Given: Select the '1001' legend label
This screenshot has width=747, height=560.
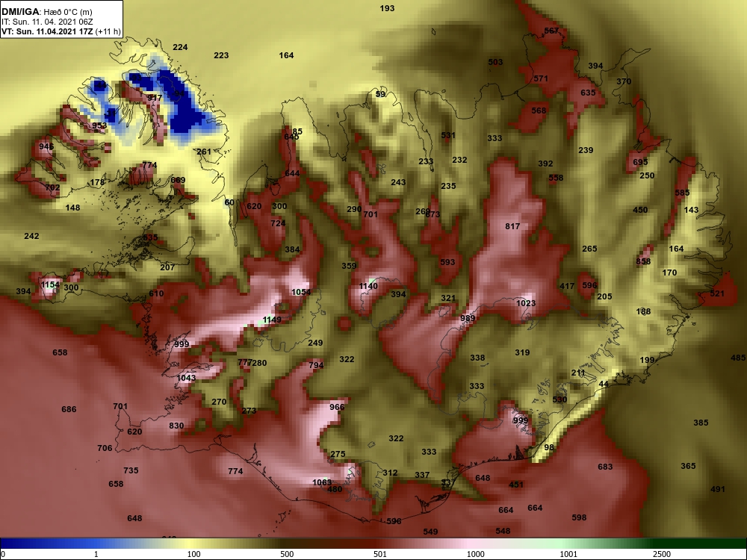Looking at the screenshot, I should click(568, 554).
